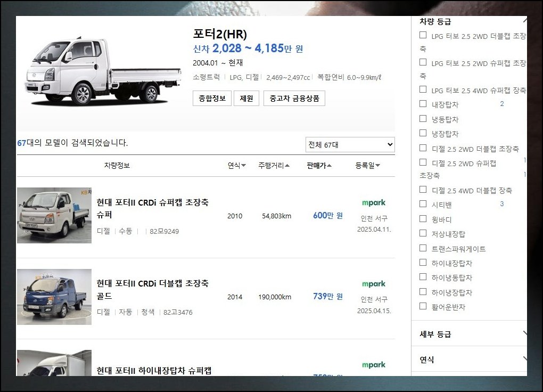Sort by 등록일 column header
The image size is (543, 392).
pos(367,166)
